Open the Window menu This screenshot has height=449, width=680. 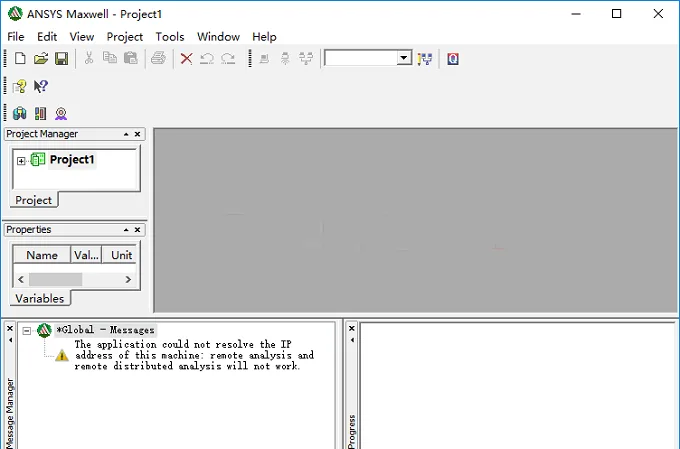pyautogui.click(x=219, y=37)
